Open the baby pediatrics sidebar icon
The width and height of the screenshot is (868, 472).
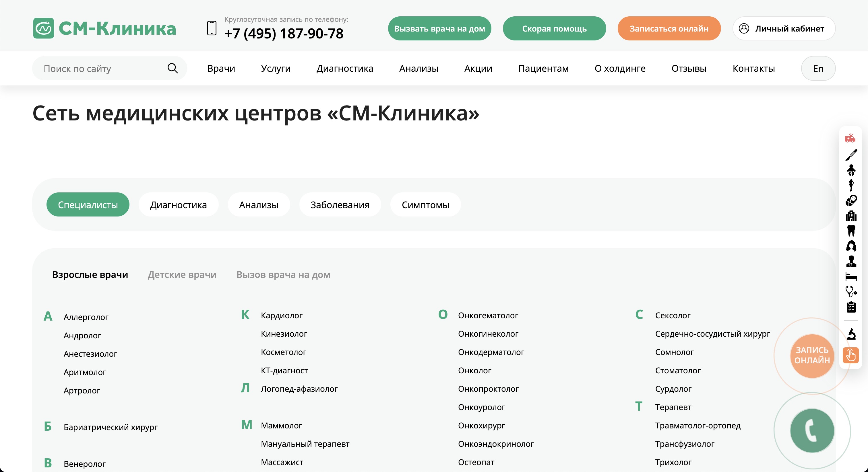coord(851,170)
